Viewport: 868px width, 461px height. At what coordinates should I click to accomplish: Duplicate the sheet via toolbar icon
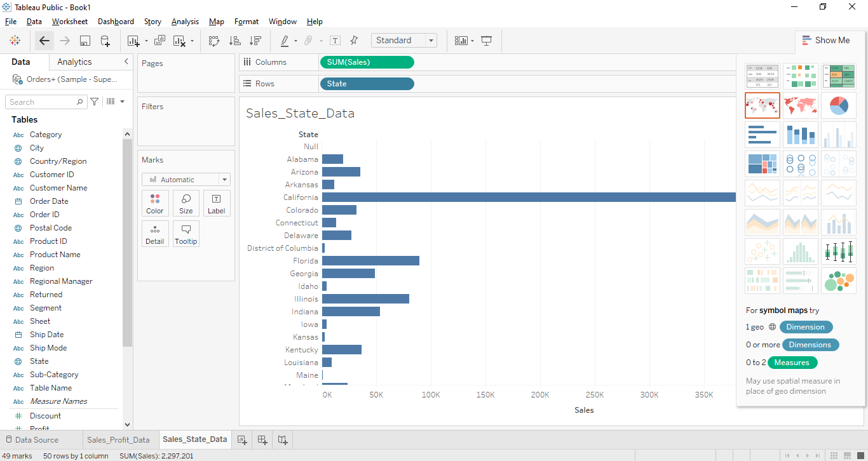160,41
